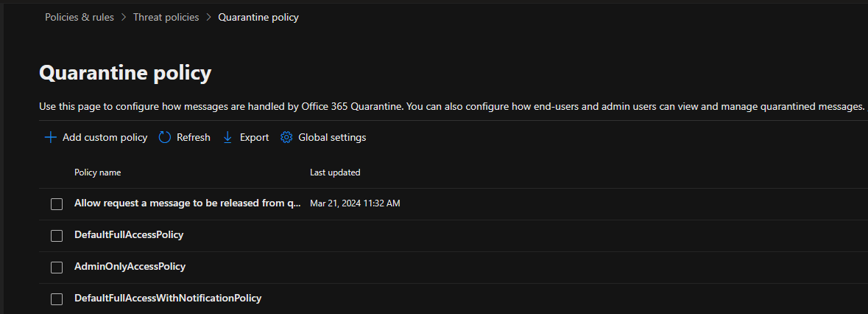Click the Export text label
The height and width of the screenshot is (314, 868).
pos(254,137)
